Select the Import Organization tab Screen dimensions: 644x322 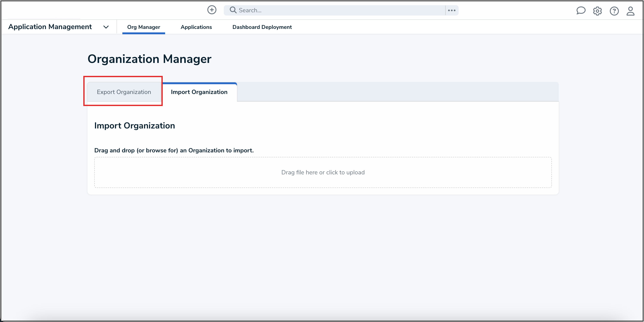tap(199, 92)
